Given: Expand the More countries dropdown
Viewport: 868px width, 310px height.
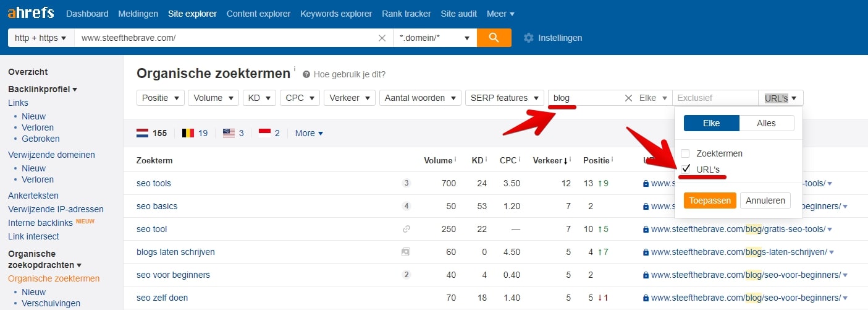Looking at the screenshot, I should (x=309, y=133).
